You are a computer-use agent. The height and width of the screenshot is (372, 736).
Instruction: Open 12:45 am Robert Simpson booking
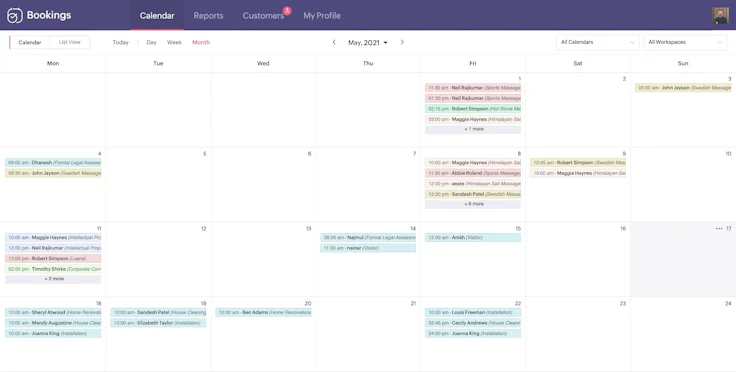(578, 163)
